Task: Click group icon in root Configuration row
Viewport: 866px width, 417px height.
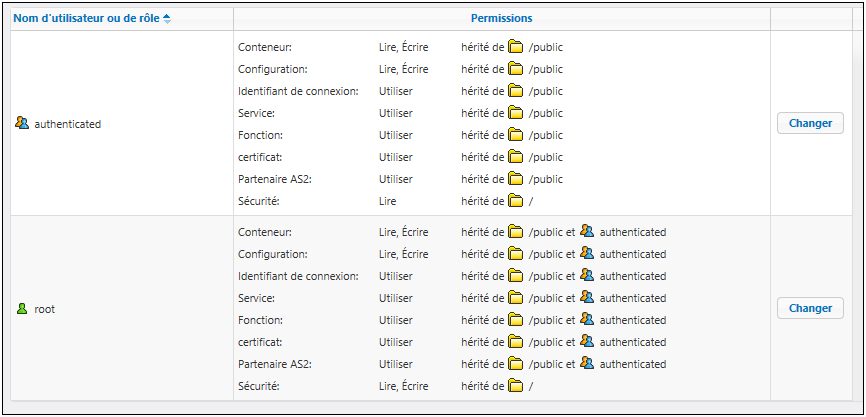Action: click(x=587, y=254)
